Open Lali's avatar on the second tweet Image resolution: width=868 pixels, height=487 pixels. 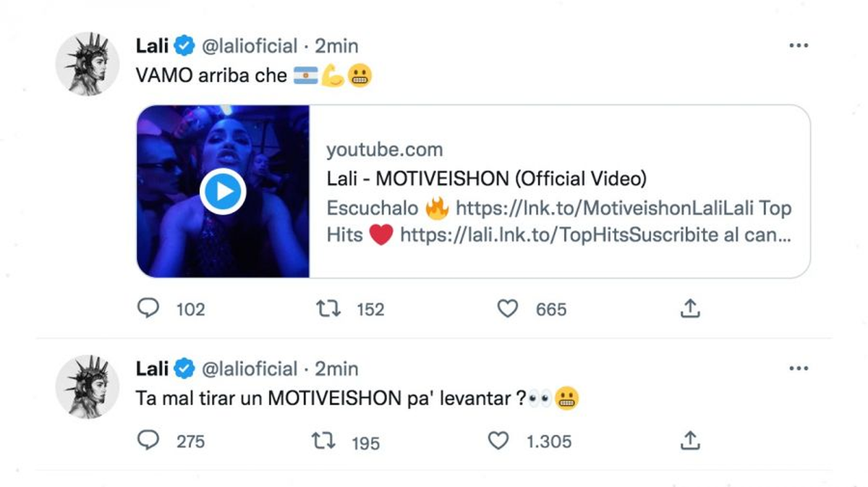(x=88, y=386)
